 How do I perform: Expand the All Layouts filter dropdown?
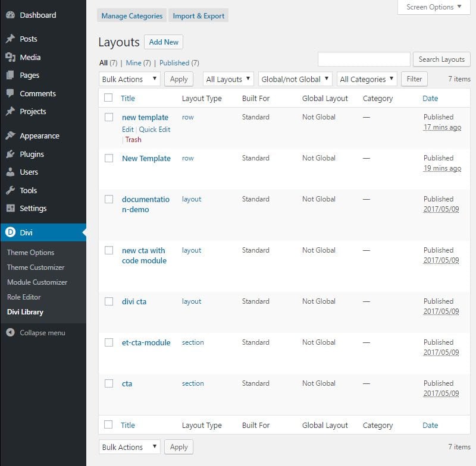pos(228,79)
